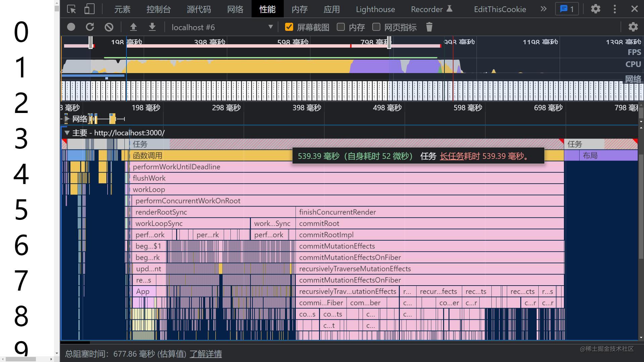Toggle the device toolbar icon
The width and height of the screenshot is (644, 362).
pyautogui.click(x=89, y=9)
